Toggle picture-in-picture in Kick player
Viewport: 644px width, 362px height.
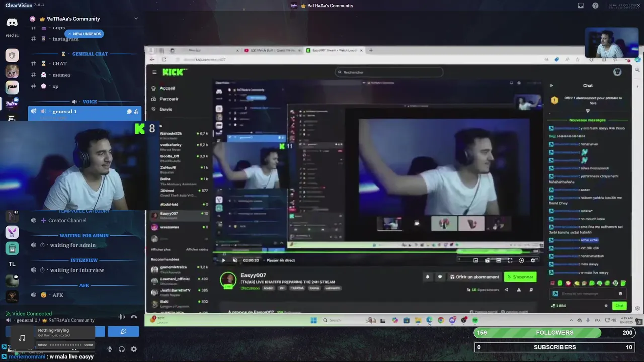coord(476,260)
